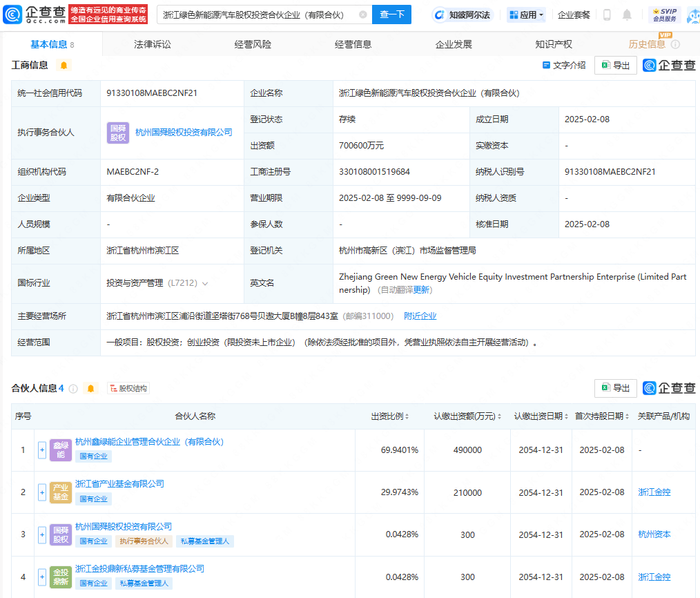The image size is (700, 598).
Task: Expand row 4 浙江金投鼎新私募基金管理有限公司
Action: (x=42, y=577)
